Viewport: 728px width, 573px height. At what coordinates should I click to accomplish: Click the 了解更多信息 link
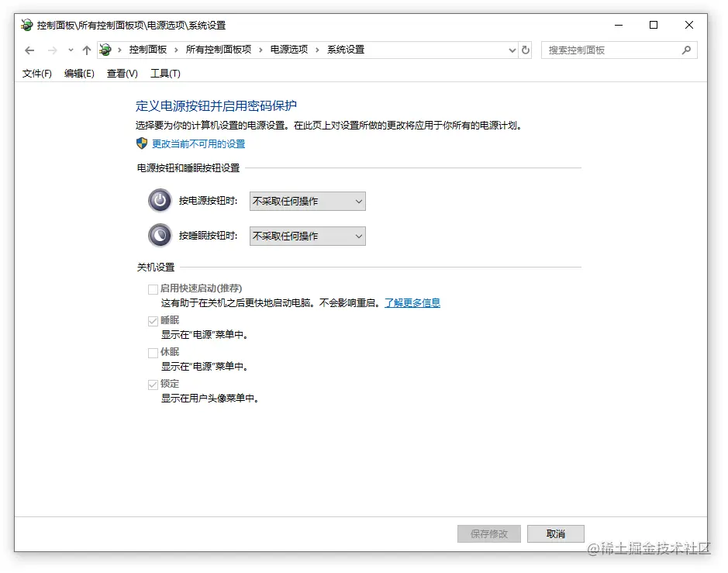coord(412,302)
